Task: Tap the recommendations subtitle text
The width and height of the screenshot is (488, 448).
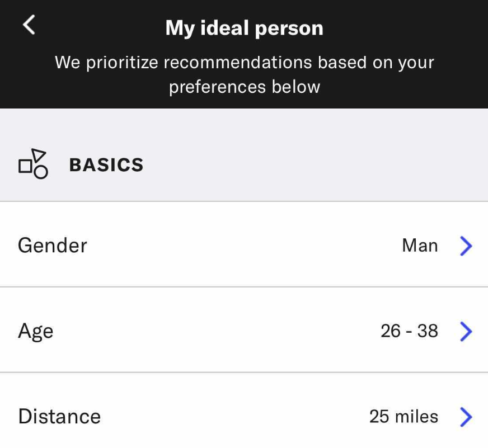Action: tap(245, 74)
